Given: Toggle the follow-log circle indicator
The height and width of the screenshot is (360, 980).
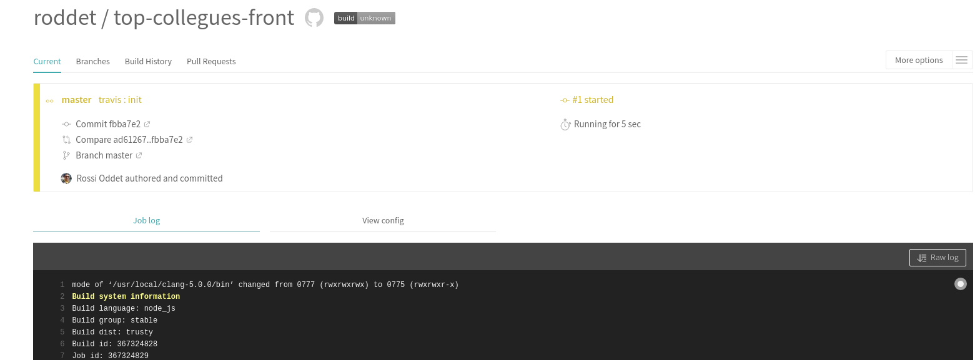Looking at the screenshot, I should 960,284.
